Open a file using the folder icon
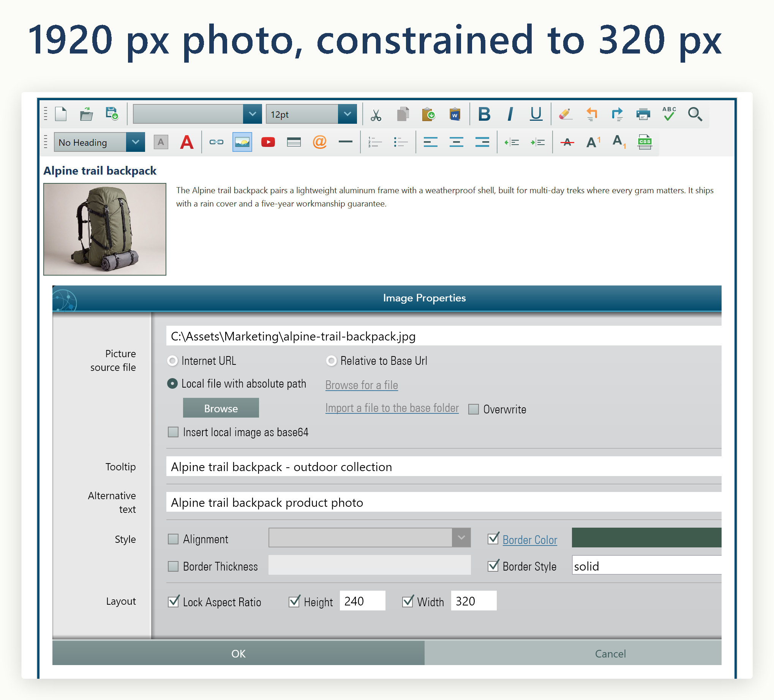 (86, 114)
